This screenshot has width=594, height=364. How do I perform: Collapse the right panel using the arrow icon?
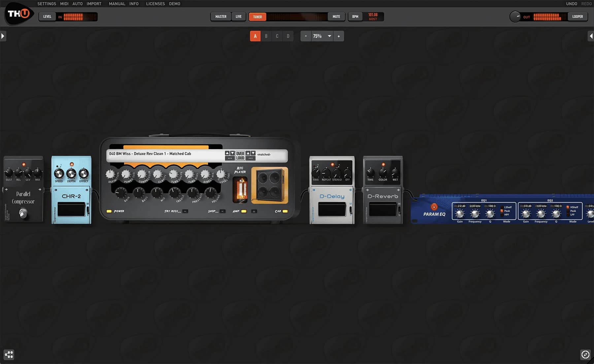coord(591,35)
